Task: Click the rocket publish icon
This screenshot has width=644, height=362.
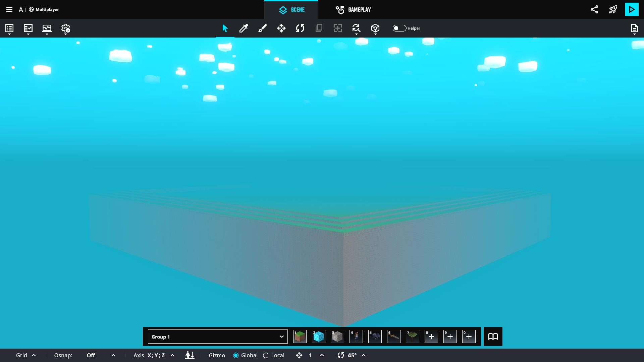Action: pyautogui.click(x=613, y=9)
